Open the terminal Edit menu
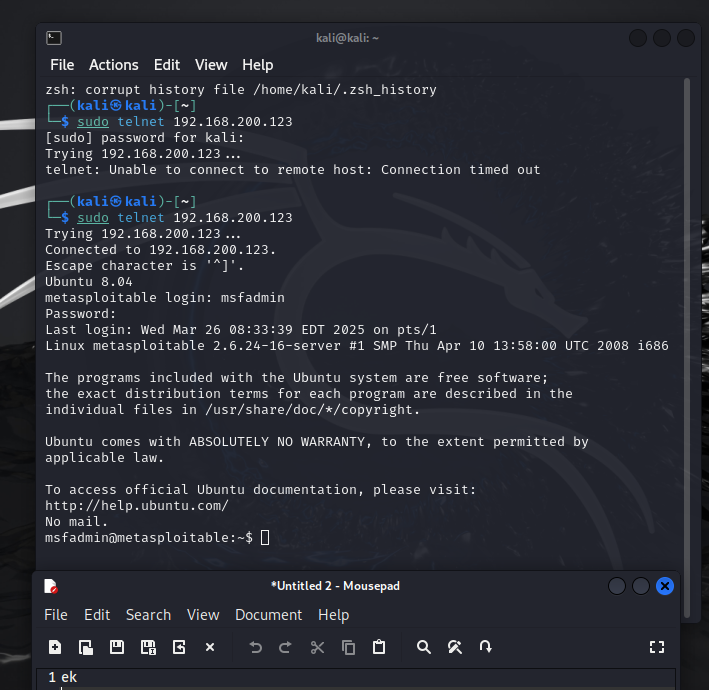Image resolution: width=709 pixels, height=690 pixels. (x=166, y=65)
